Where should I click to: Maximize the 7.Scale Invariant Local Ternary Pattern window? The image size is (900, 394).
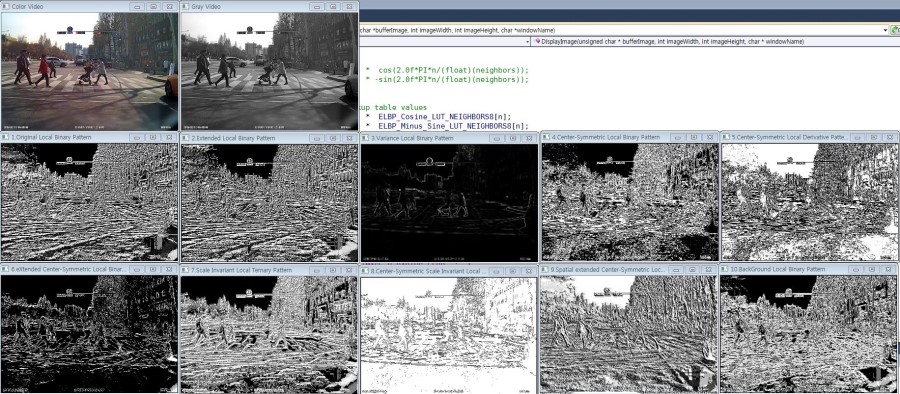333,270
